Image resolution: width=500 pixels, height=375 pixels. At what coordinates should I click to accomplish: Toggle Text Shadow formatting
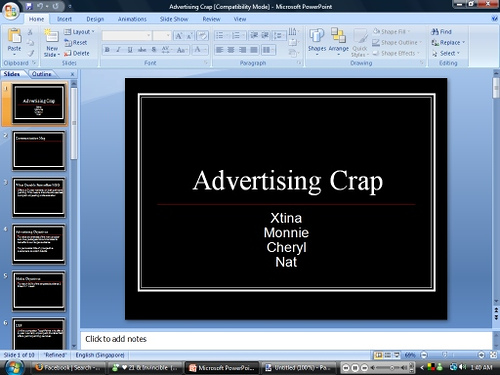154,50
